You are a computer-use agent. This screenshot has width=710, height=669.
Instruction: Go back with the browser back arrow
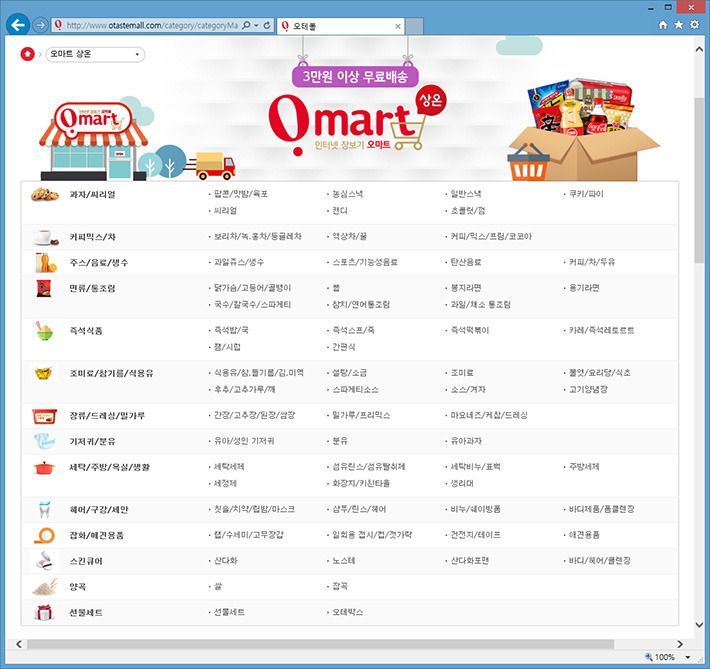tap(18, 24)
